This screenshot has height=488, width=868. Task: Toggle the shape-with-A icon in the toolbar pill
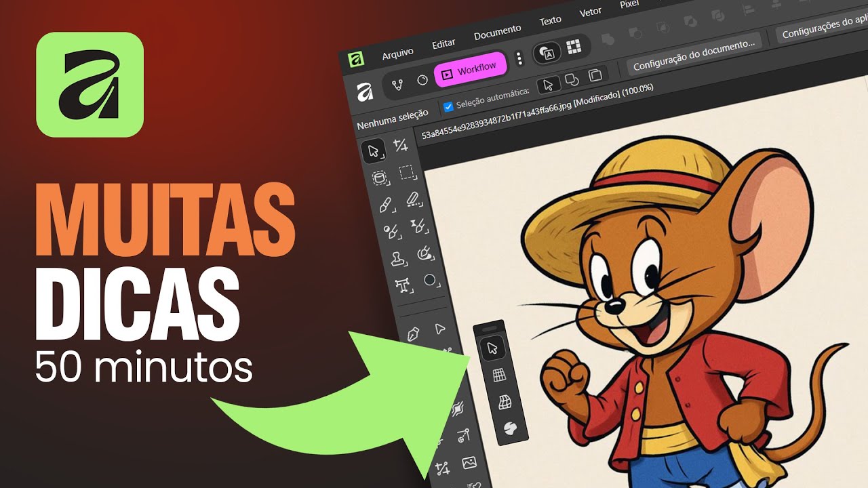pos(547,52)
